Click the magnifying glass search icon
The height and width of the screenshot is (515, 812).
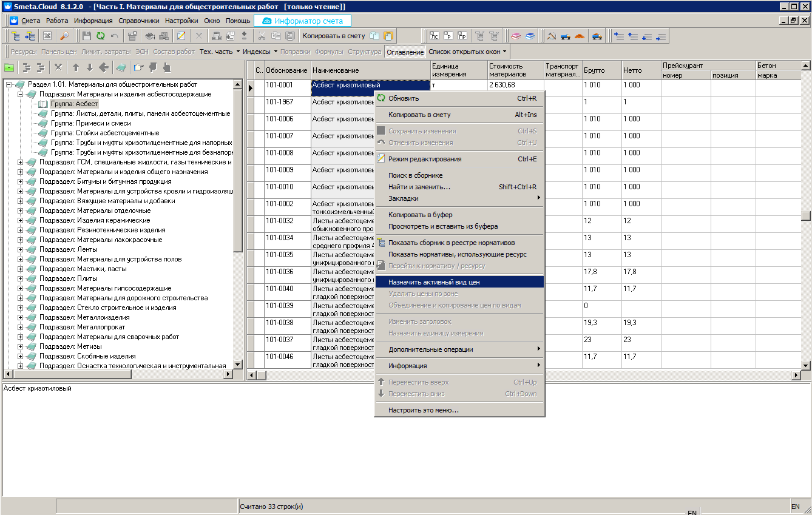pos(64,36)
